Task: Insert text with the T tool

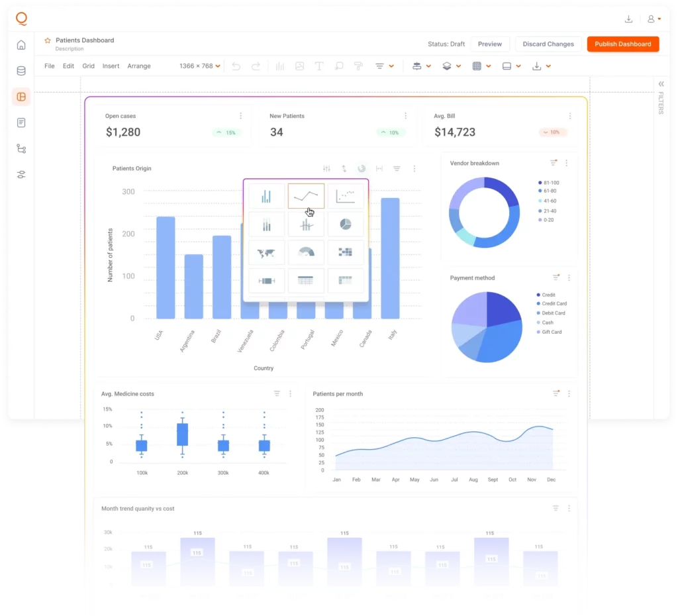Action: tap(318, 66)
